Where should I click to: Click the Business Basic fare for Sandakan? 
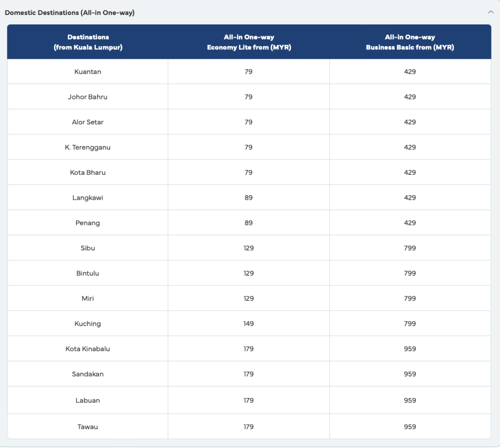click(x=410, y=374)
